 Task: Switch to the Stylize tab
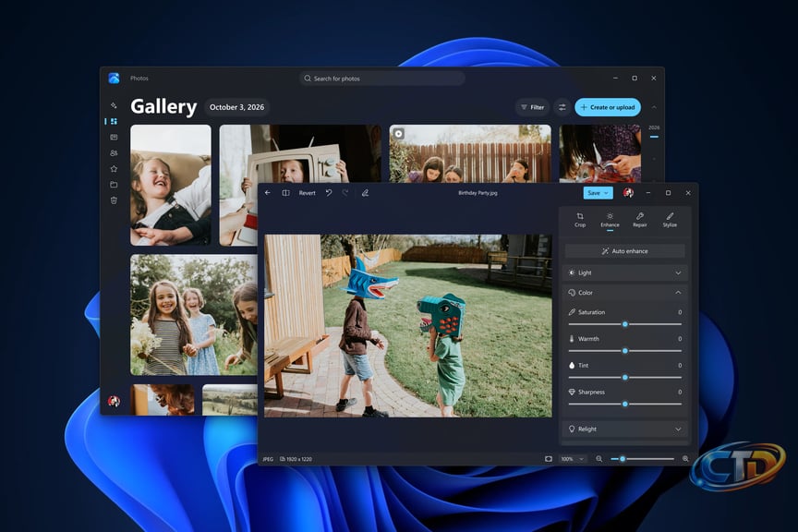pos(670,220)
